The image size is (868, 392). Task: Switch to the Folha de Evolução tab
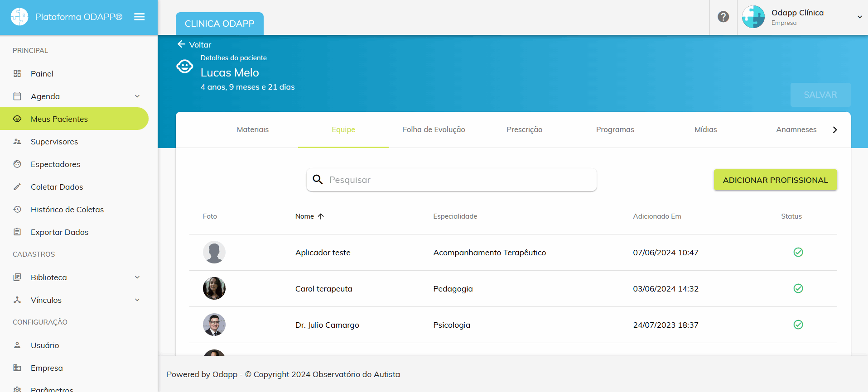pyautogui.click(x=434, y=129)
